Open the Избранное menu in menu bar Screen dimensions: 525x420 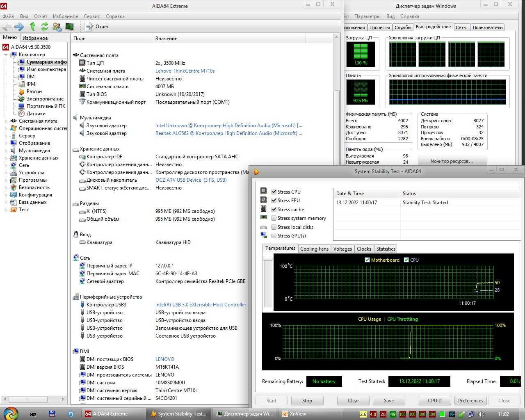point(65,16)
